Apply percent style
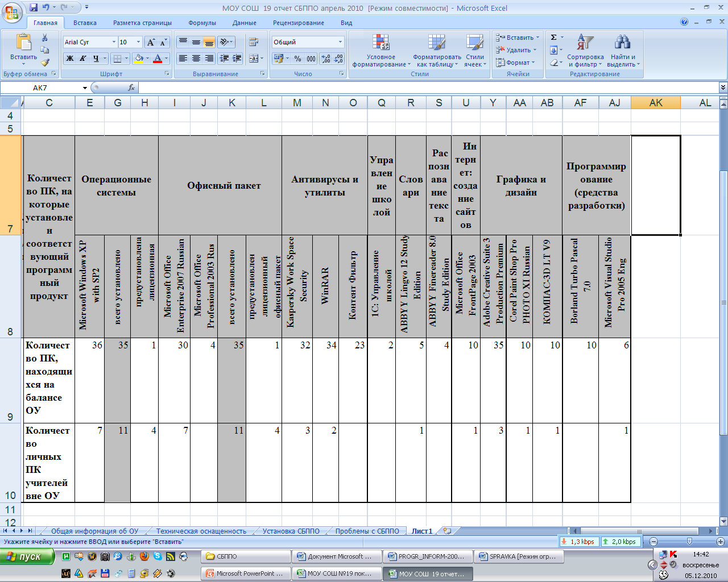Image resolution: width=728 pixels, height=582 pixels. (298, 58)
